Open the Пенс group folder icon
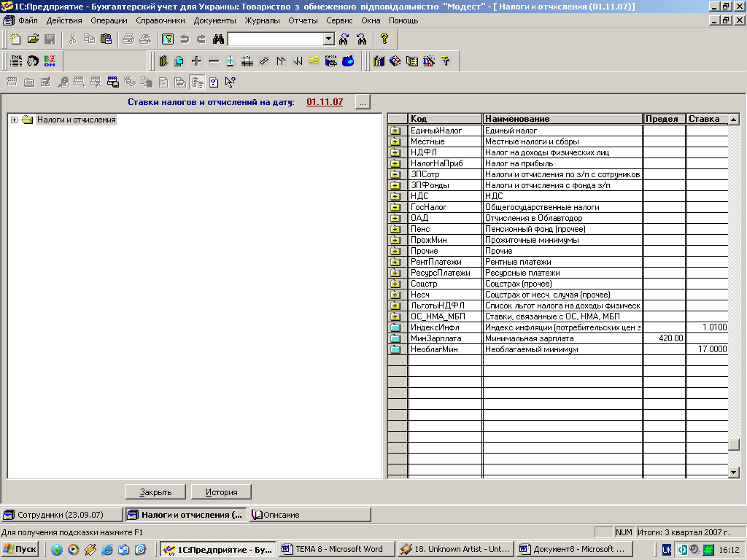Viewport: 747px width, 560px height. point(395,229)
